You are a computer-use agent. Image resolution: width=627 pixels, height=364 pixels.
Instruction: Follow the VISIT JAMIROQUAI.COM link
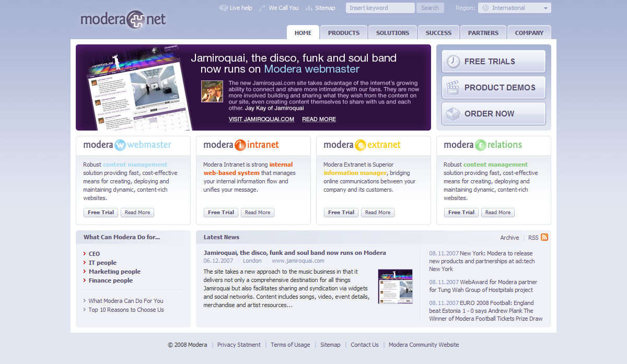pos(261,119)
